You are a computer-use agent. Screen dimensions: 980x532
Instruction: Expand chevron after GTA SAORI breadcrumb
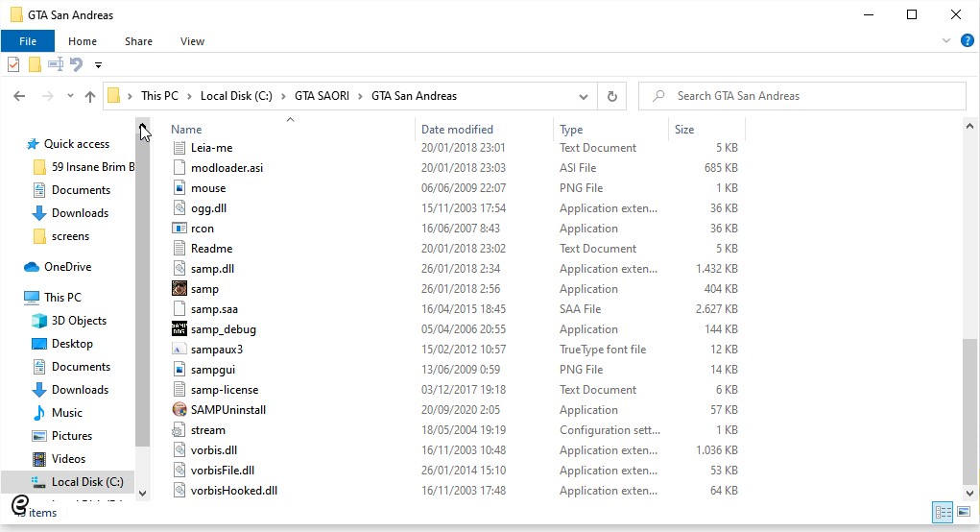click(x=361, y=96)
